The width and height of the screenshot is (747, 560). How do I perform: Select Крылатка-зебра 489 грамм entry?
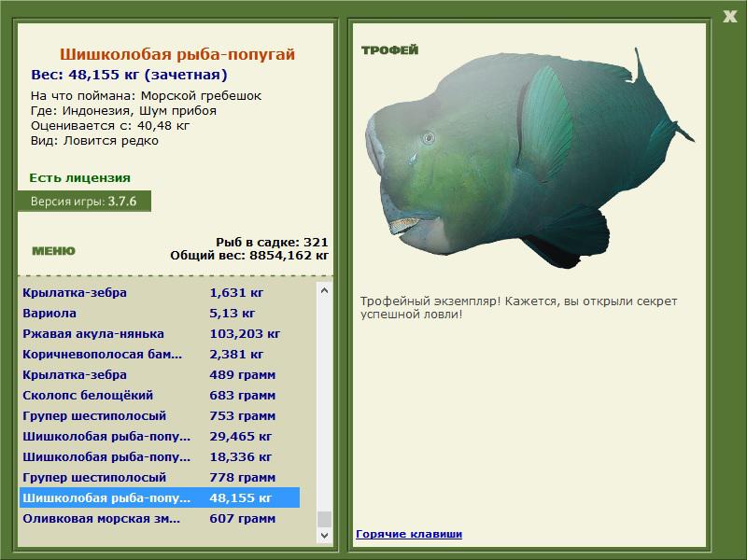(159, 374)
